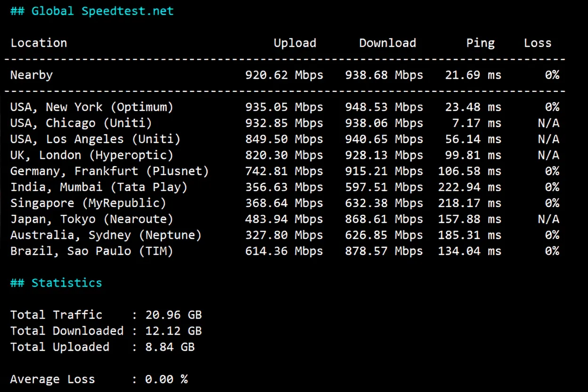Click the USA, New York (Optimum) entry
588x392 pixels.
tap(91, 107)
